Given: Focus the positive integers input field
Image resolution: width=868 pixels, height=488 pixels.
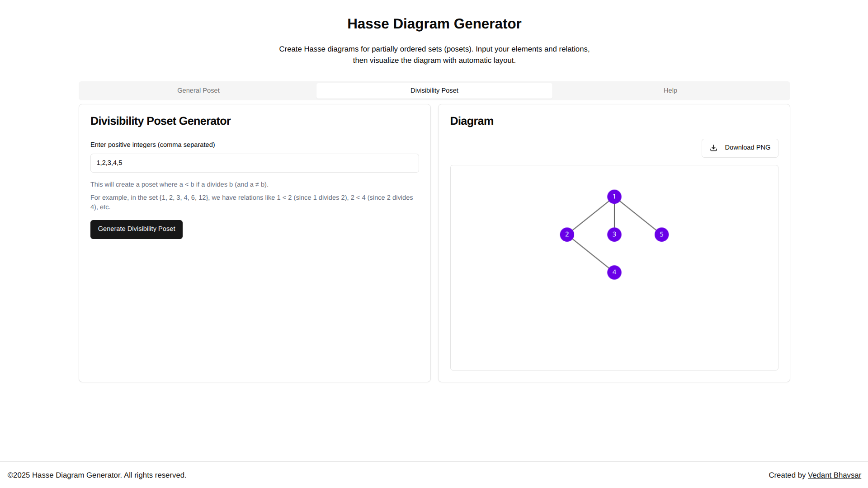Looking at the screenshot, I should coord(255,163).
